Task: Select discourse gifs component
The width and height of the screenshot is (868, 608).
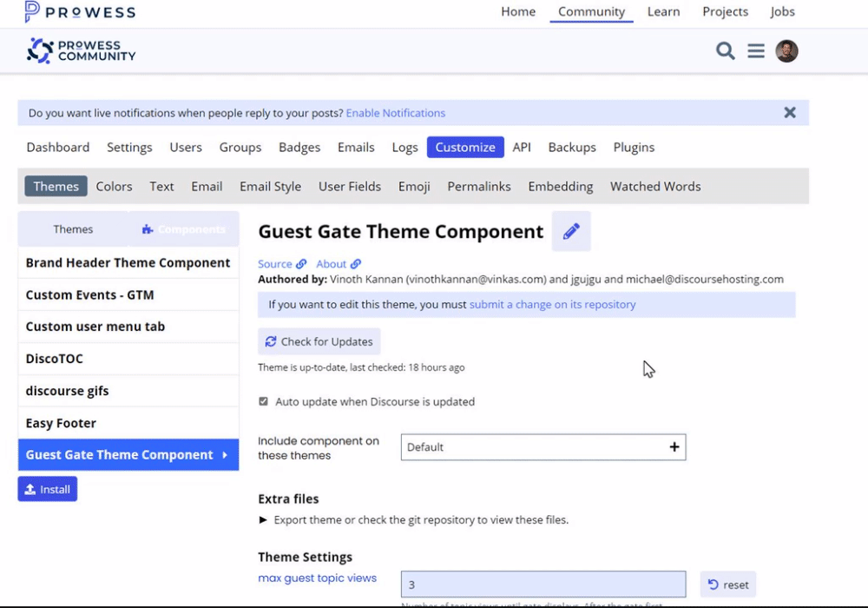Action: (x=128, y=391)
